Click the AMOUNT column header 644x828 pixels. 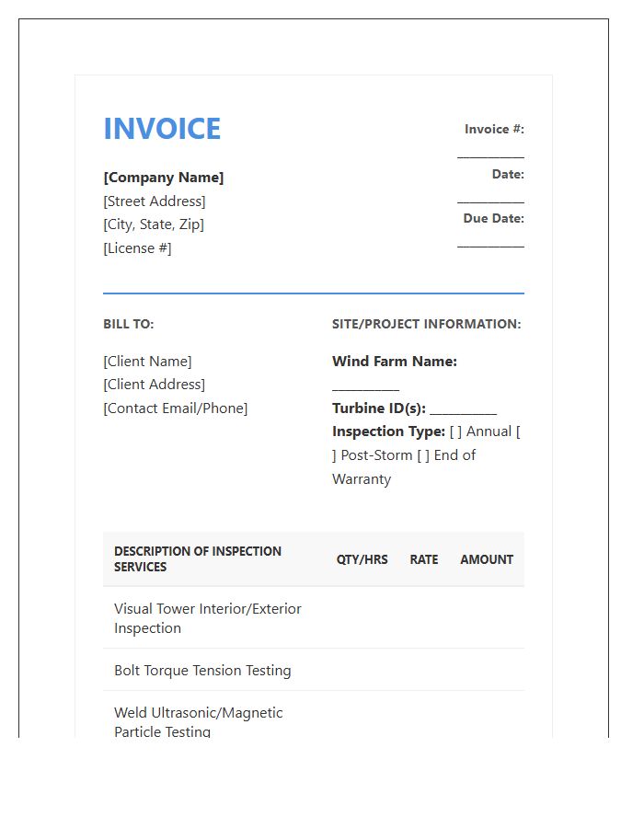pyautogui.click(x=487, y=559)
